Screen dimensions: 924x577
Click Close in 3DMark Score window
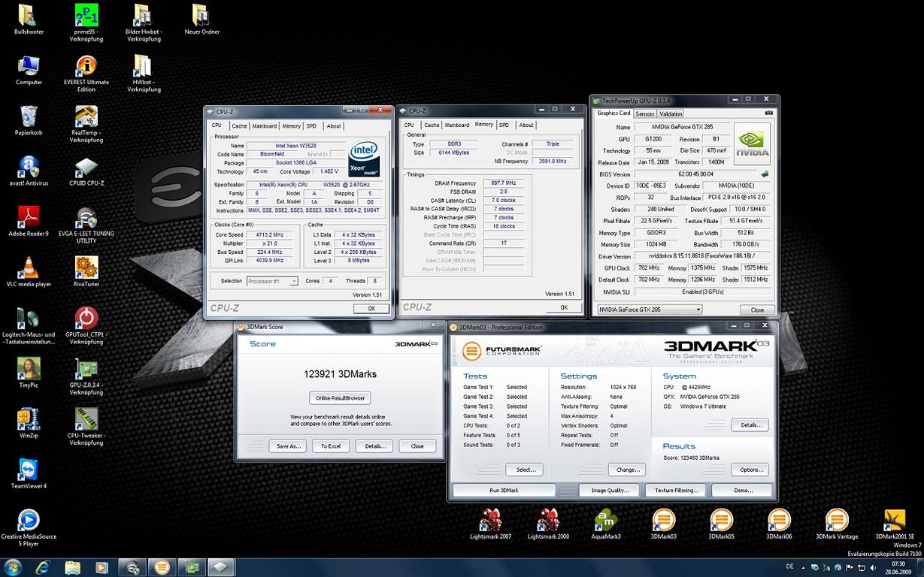coord(417,446)
